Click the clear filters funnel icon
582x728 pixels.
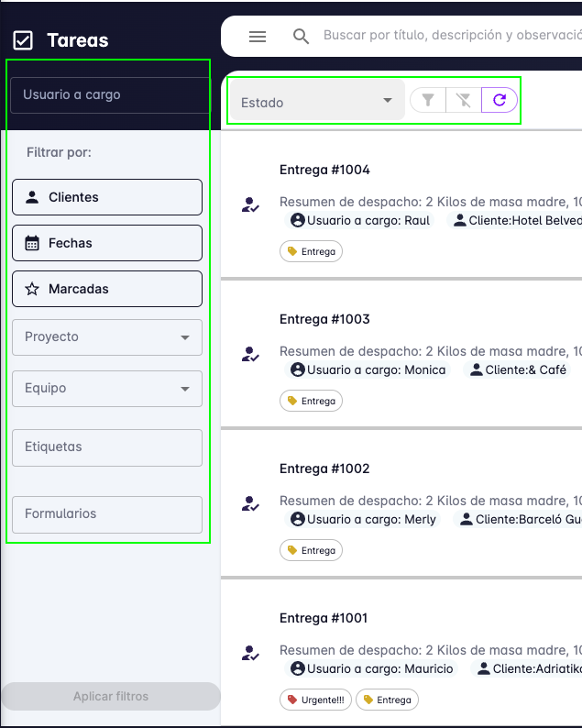pyautogui.click(x=464, y=100)
